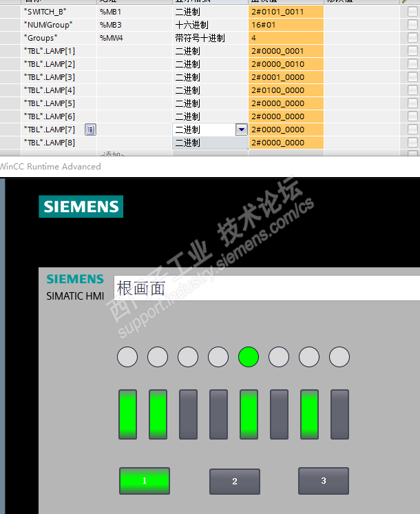
Task: Select the "Groups" tag name cell
Action: (x=59, y=38)
